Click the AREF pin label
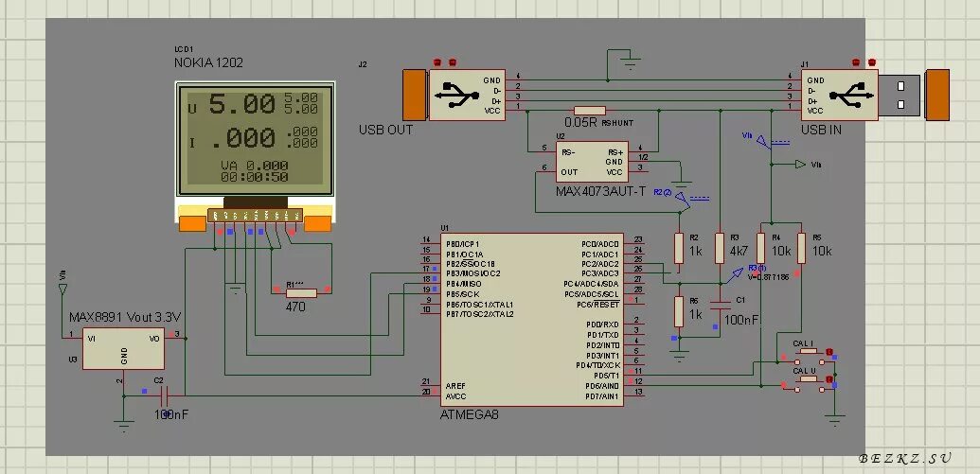This screenshot has height=474, width=980. click(455, 386)
